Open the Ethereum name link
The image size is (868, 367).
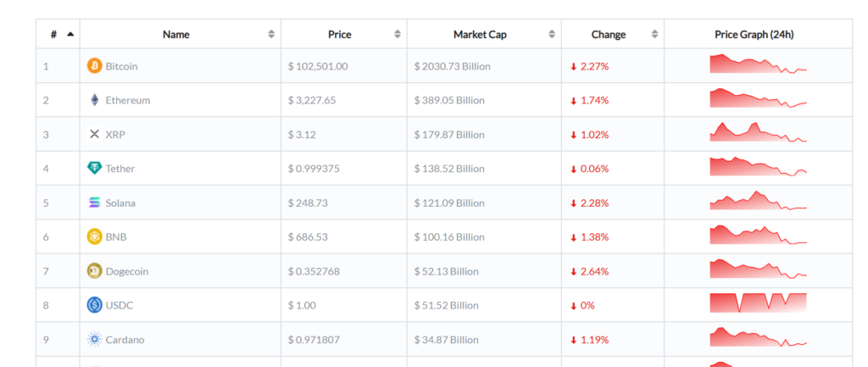click(x=128, y=101)
